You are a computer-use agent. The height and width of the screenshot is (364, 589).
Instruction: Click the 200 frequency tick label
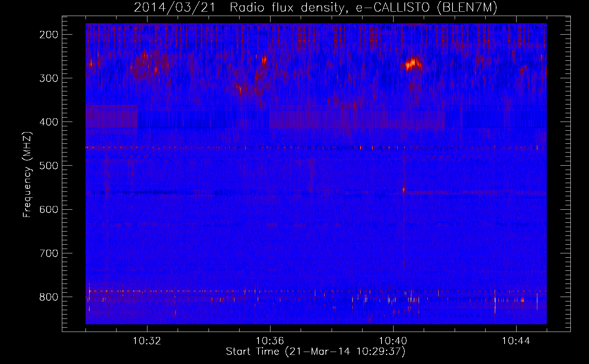[48, 35]
